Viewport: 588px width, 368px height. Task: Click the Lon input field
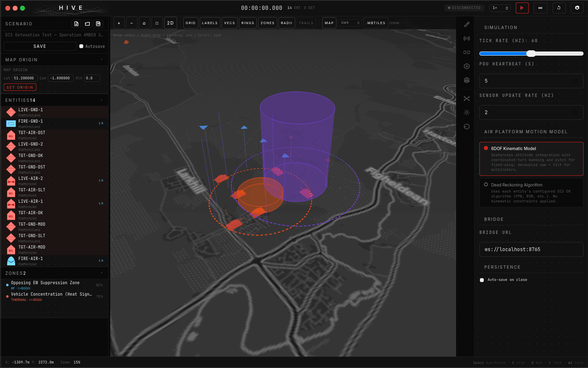pyautogui.click(x=61, y=78)
